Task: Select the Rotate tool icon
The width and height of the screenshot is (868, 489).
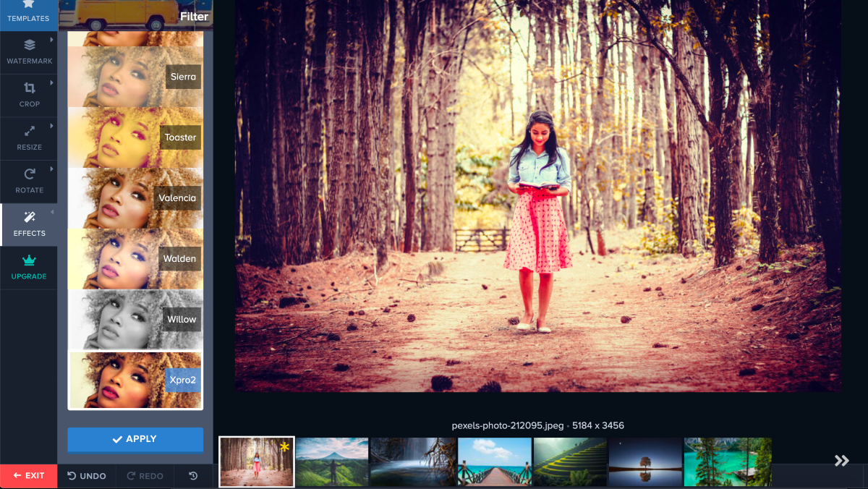Action: (29, 174)
